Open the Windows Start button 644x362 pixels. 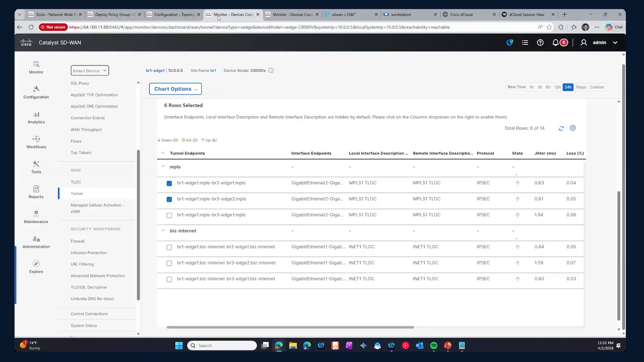179,346
